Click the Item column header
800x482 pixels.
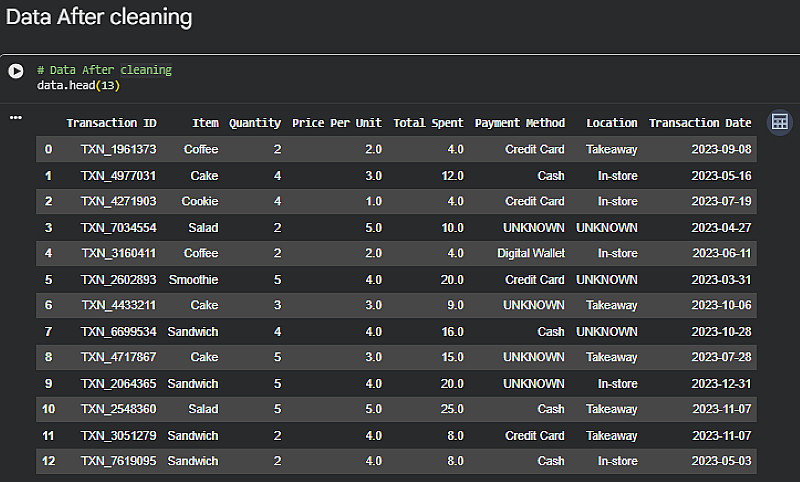coord(205,123)
